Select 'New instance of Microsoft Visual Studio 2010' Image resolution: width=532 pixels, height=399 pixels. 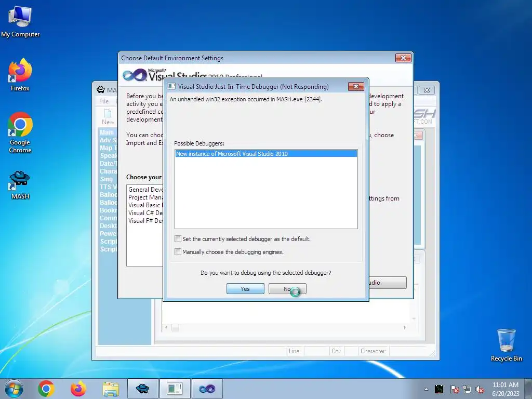[266, 154]
